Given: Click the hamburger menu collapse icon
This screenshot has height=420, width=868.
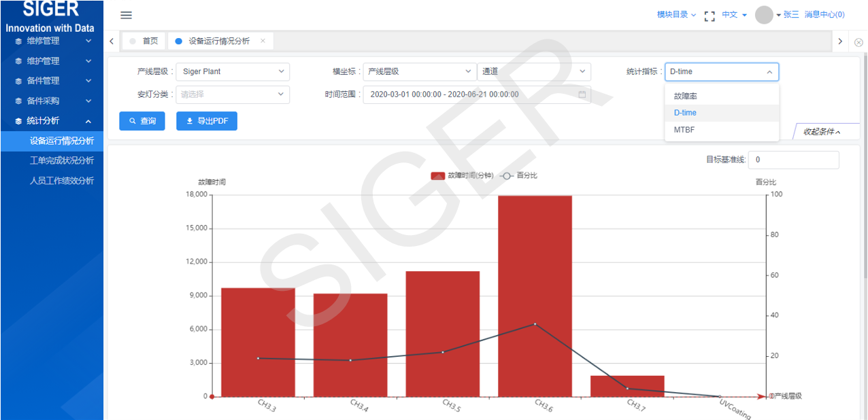Looking at the screenshot, I should 126,15.
